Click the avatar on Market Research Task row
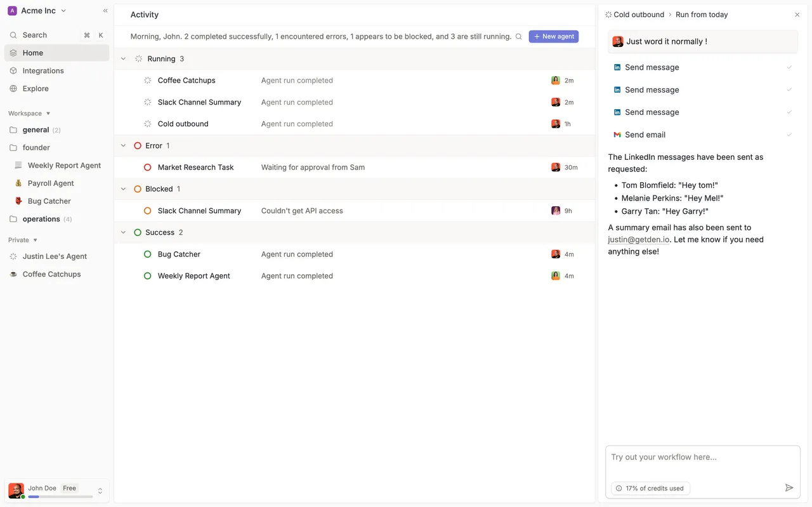This screenshot has width=812, height=507. click(x=556, y=168)
